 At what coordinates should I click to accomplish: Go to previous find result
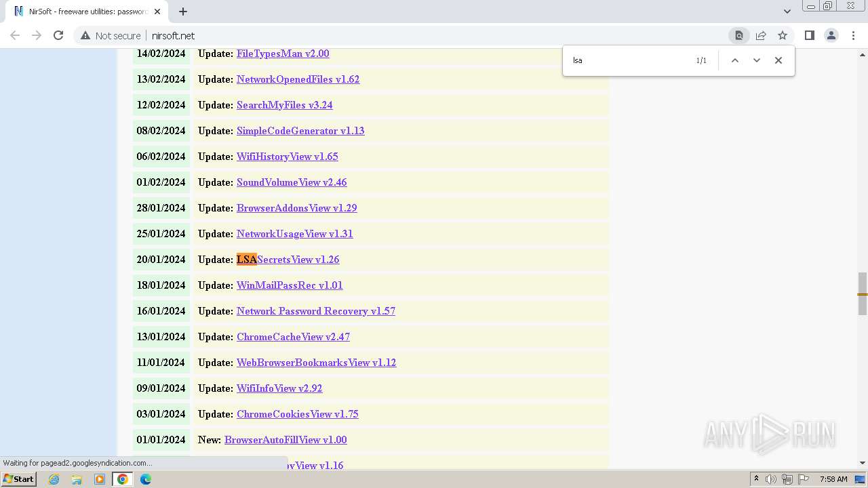(x=734, y=60)
